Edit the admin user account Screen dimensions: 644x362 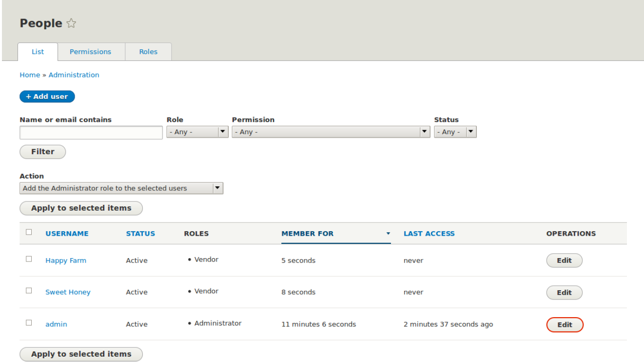pyautogui.click(x=565, y=324)
